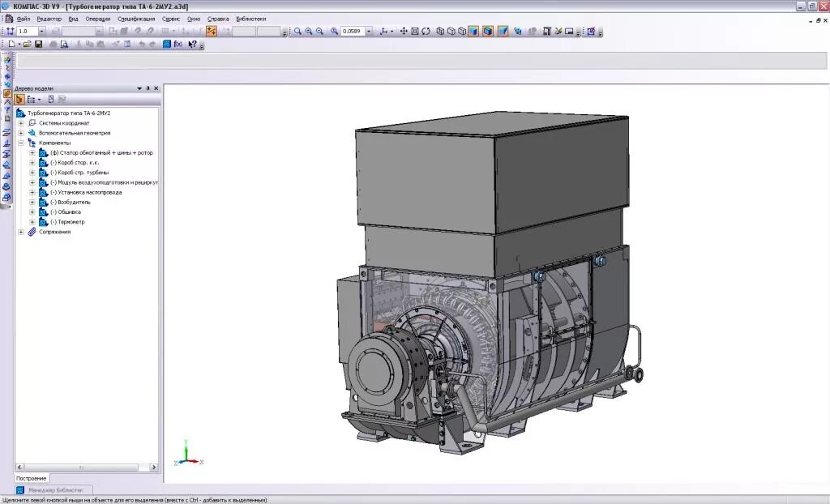830x504 pixels.
Task: Activate the rotate view tool
Action: coord(426,32)
